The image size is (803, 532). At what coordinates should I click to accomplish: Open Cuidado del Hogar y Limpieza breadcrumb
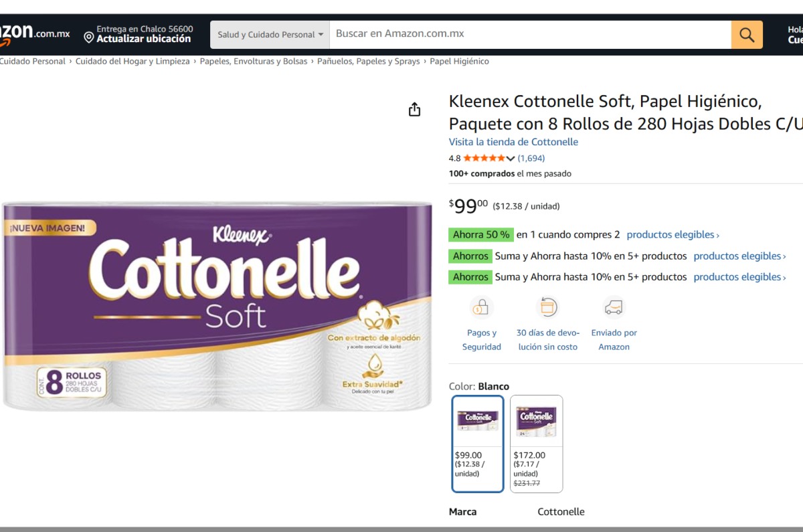tap(132, 62)
